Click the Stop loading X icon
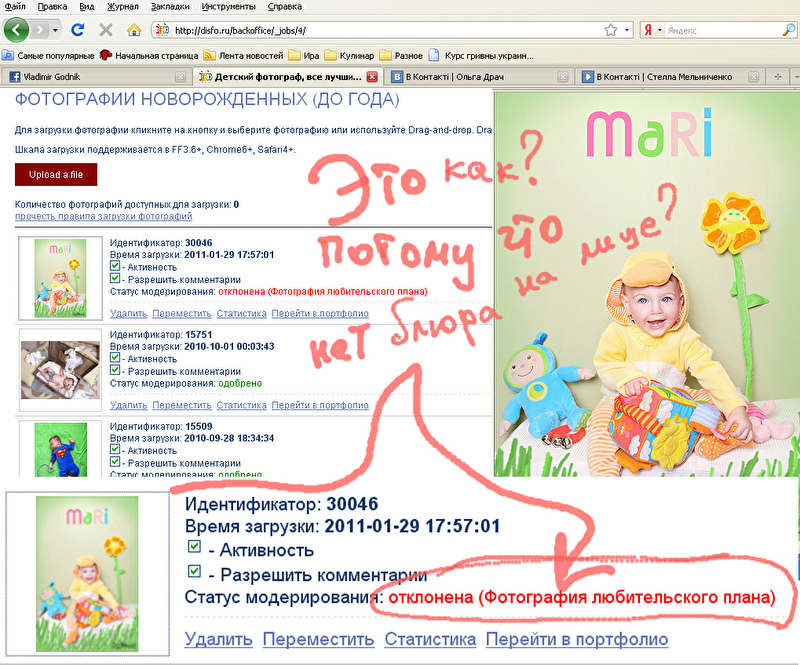800x665 pixels. pyautogui.click(x=107, y=30)
